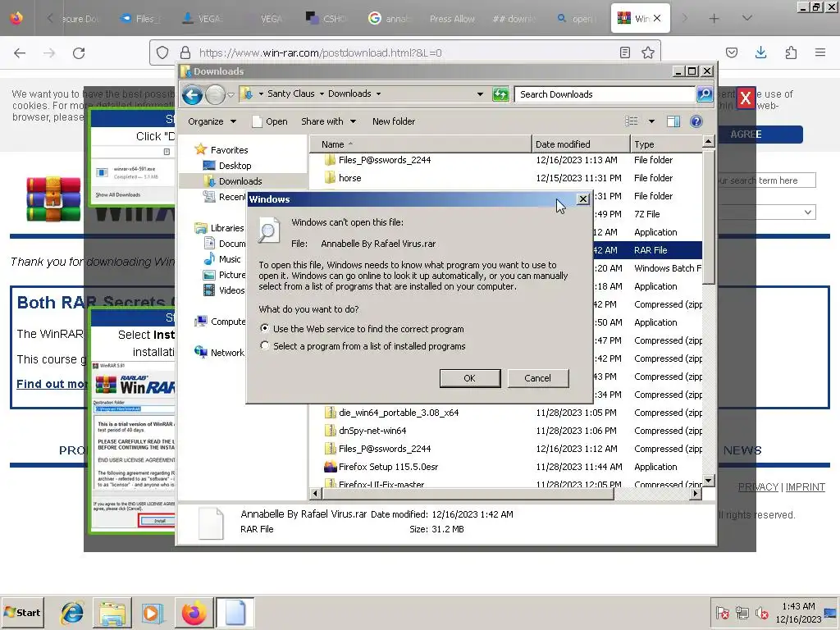Click the Firefox taskbar icon
Viewport: 840px width, 630px height.
click(194, 612)
